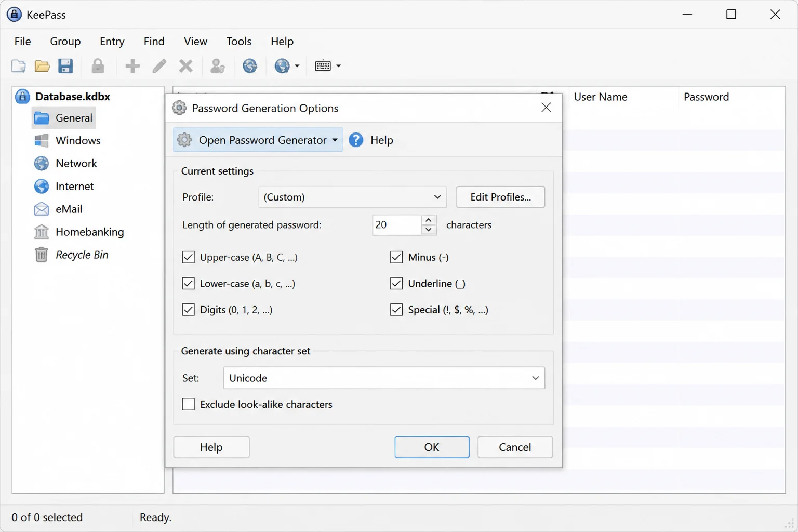798x532 pixels.
Task: Click the Database.kdbx lock icon
Action: point(22,96)
